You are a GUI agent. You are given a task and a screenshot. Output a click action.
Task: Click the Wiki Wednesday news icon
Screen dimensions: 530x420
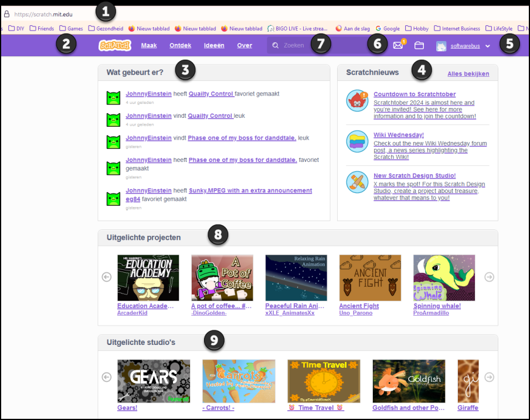[x=357, y=141]
